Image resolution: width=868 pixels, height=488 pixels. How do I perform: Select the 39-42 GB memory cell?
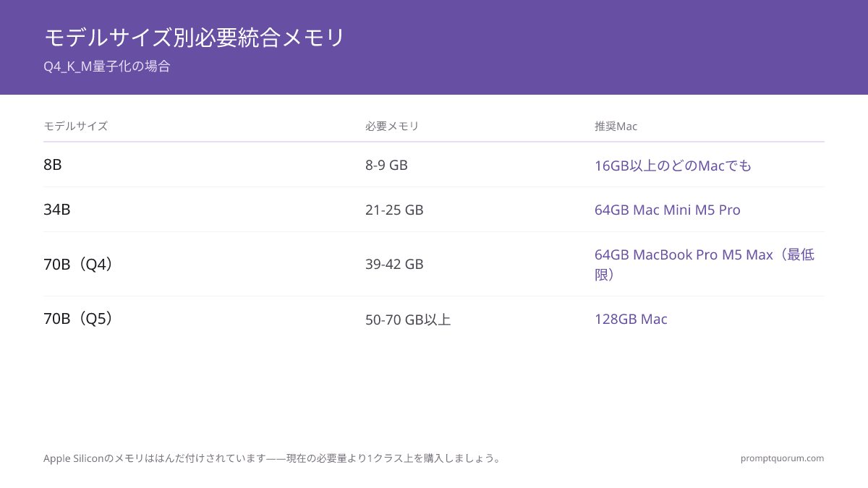pyautogui.click(x=394, y=264)
